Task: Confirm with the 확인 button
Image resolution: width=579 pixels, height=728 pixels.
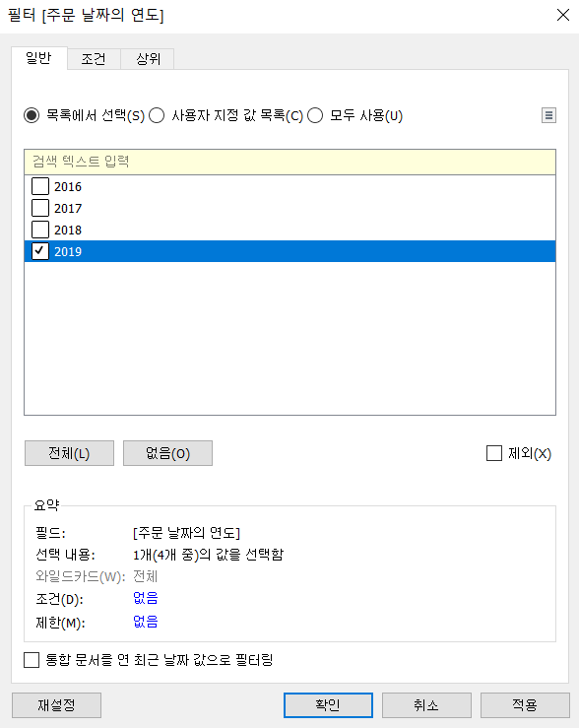Action: [x=328, y=705]
